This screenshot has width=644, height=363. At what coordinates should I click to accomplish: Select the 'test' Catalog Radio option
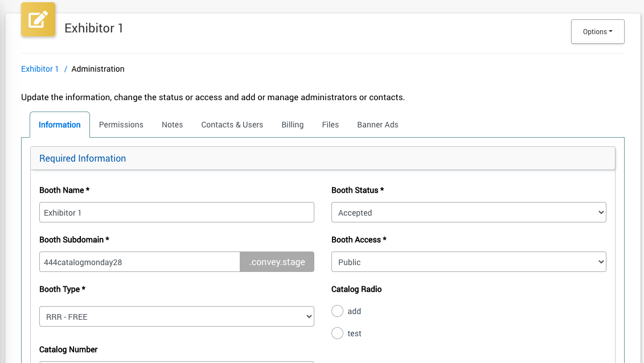click(x=337, y=333)
